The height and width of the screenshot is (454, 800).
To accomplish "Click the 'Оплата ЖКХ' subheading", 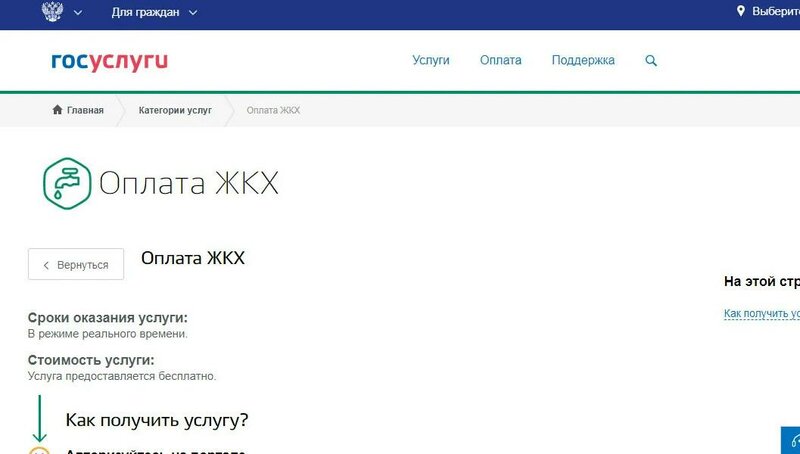I will (x=193, y=258).
